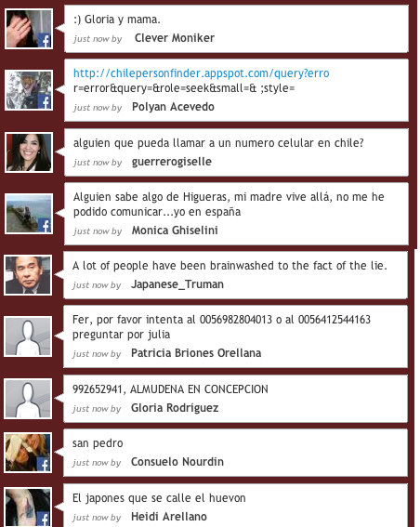Screen dimensions: 420x527
Task: Click guerrerogiselle's profile photo
Action: (29, 152)
